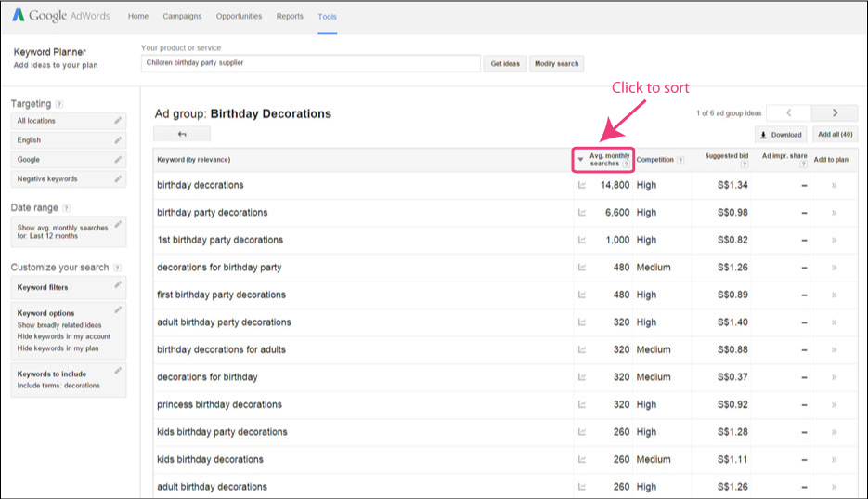Go back to ad group list
The image size is (868, 499).
tap(182, 134)
